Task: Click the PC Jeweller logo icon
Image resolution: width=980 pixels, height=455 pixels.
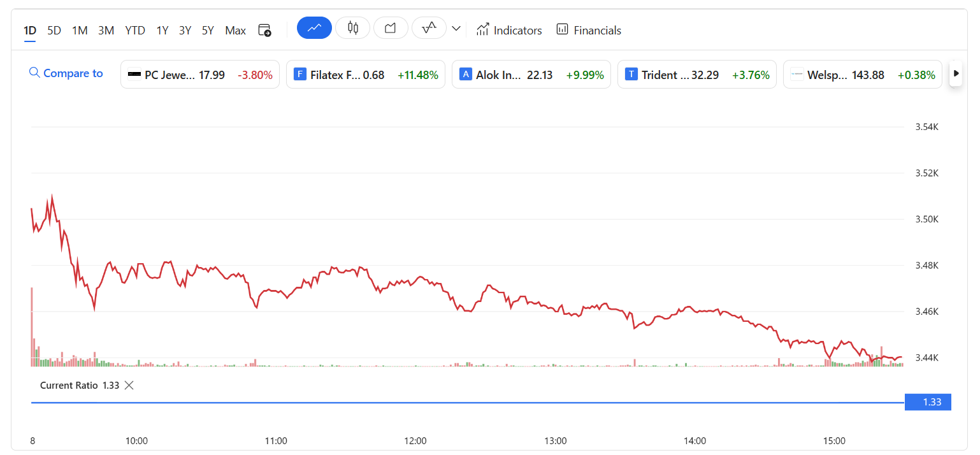Action: 134,75
